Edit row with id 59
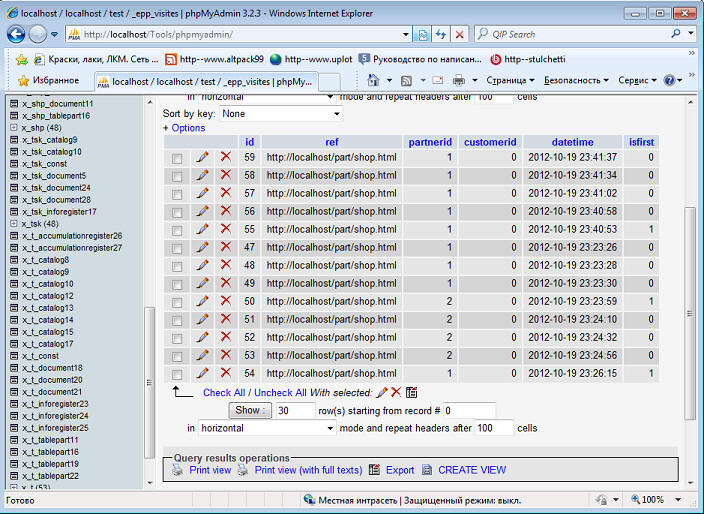Image resolution: width=704 pixels, height=514 pixels. pyautogui.click(x=202, y=157)
